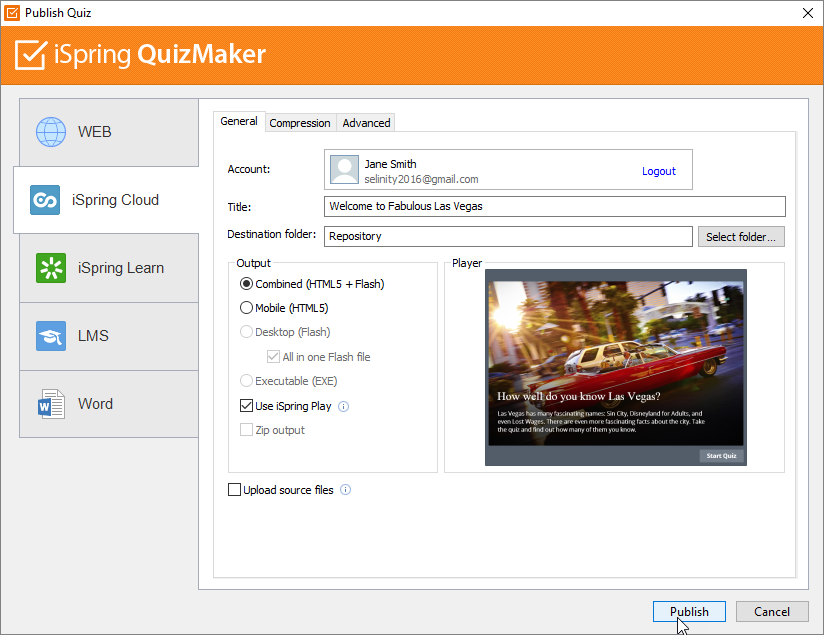Click the info icon beside Use iSpring Play
Screen dimensions: 824x635
pos(343,406)
